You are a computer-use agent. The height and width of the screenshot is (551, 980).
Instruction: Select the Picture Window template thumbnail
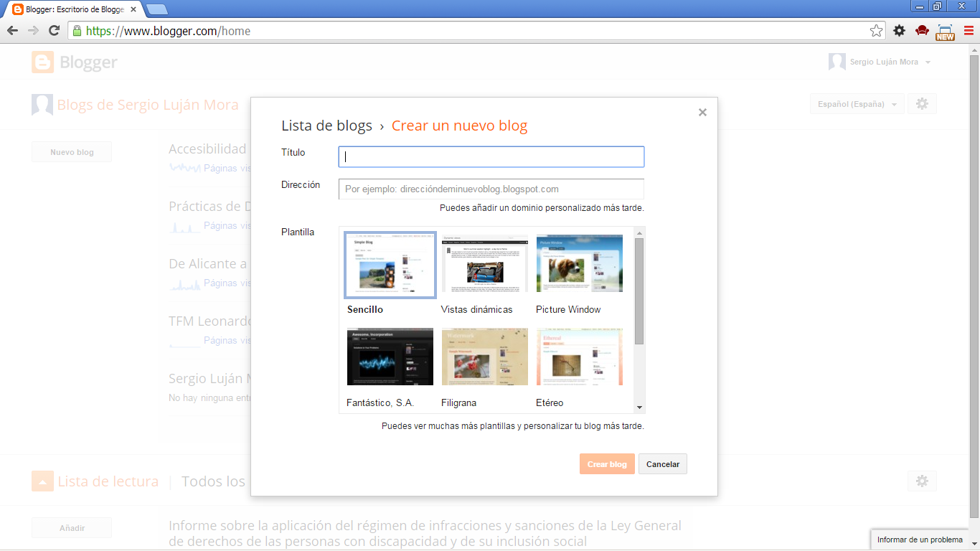[580, 263]
